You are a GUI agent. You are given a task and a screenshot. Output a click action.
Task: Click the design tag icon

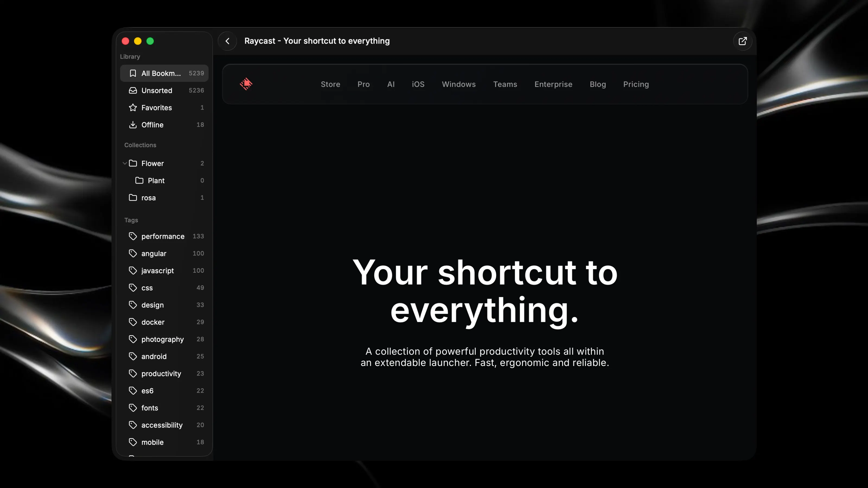tap(133, 305)
